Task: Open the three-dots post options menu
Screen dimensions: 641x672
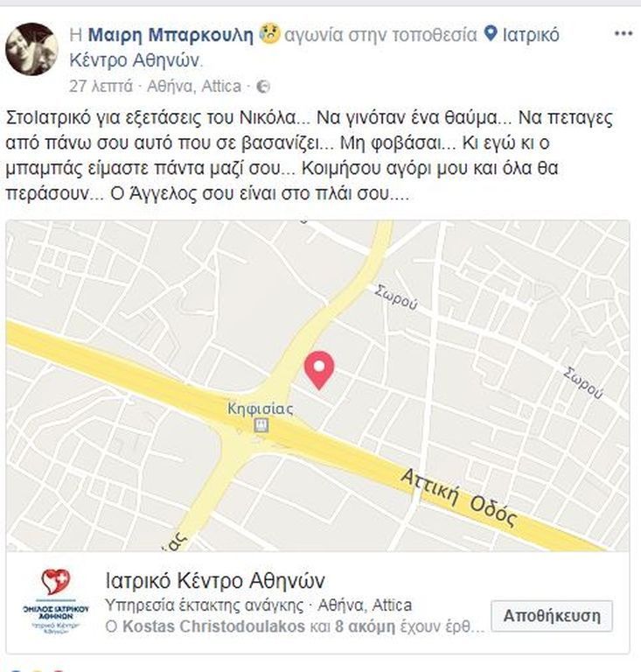Action: pyautogui.click(x=623, y=33)
